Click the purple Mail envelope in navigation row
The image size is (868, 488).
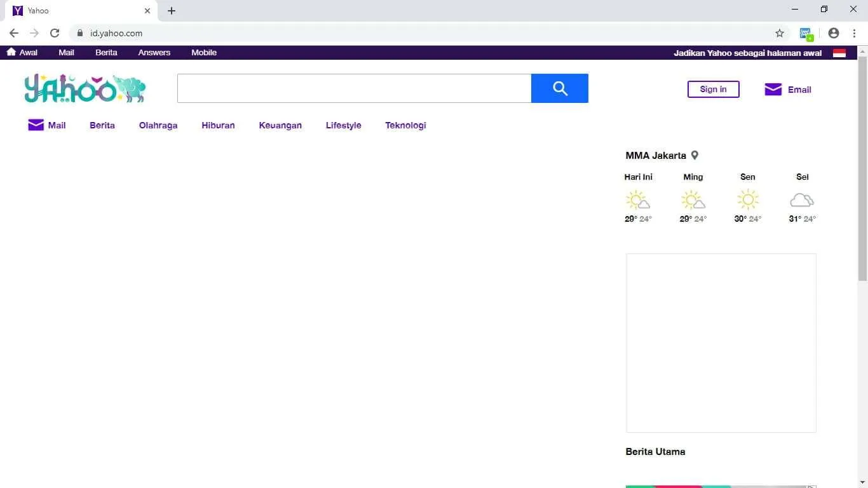pyautogui.click(x=36, y=125)
